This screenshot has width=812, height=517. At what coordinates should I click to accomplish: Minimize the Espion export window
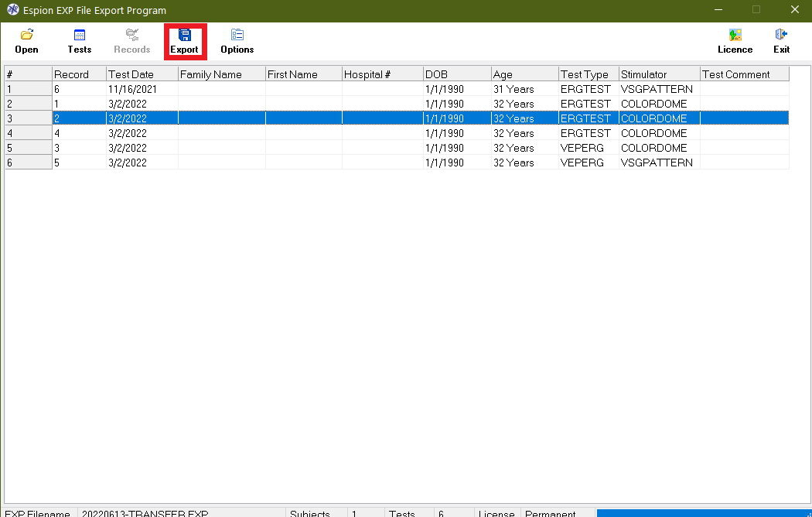click(x=718, y=10)
